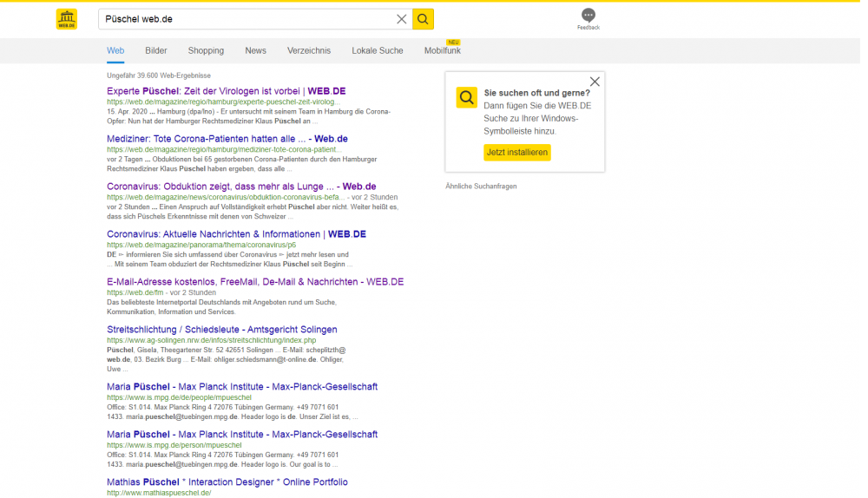Select the News tab
The image size is (868, 498).
[255, 50]
